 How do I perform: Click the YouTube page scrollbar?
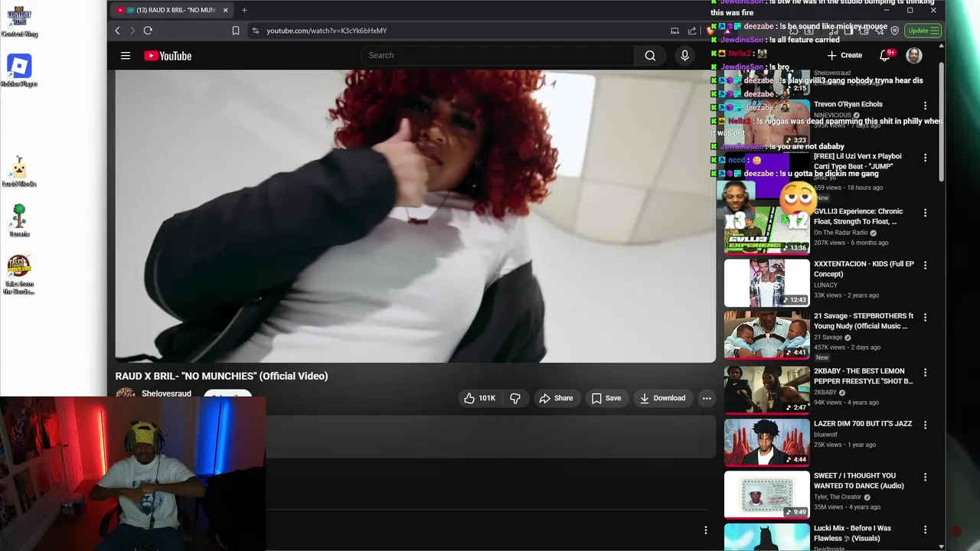[941, 122]
